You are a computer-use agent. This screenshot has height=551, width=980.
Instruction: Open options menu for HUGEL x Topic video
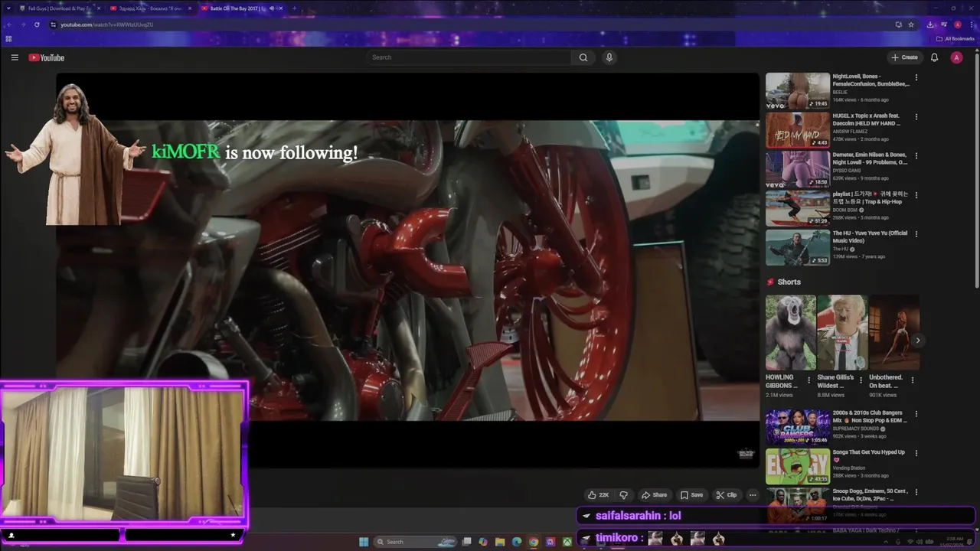point(916,116)
